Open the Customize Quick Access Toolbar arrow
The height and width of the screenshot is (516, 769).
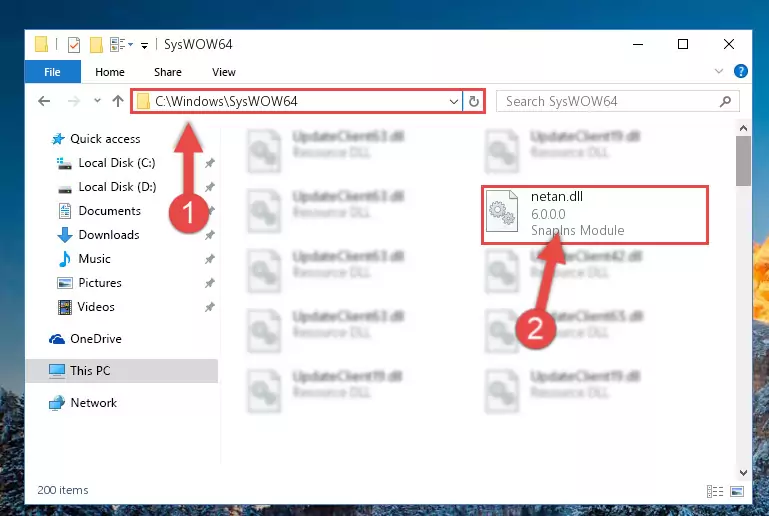coord(145,46)
